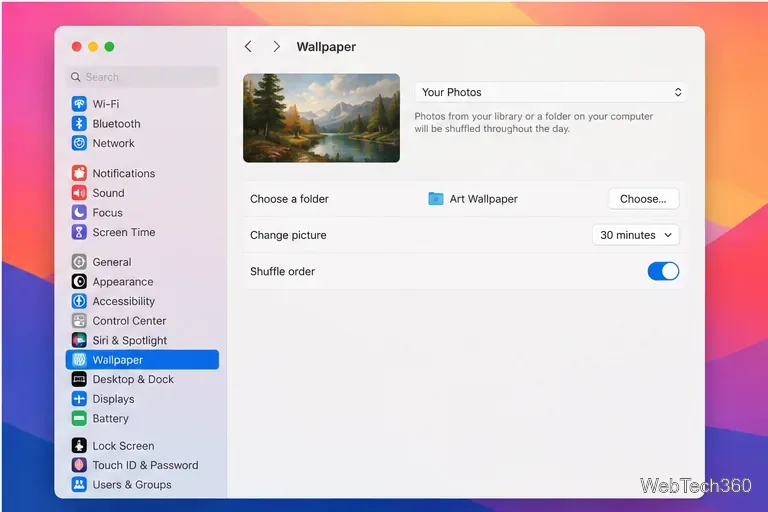
Task: Select Desktop & Dock label
Action: click(x=133, y=379)
